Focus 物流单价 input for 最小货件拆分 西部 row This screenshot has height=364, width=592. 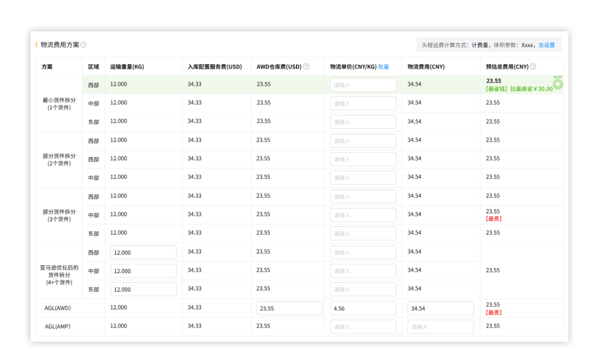tap(363, 85)
